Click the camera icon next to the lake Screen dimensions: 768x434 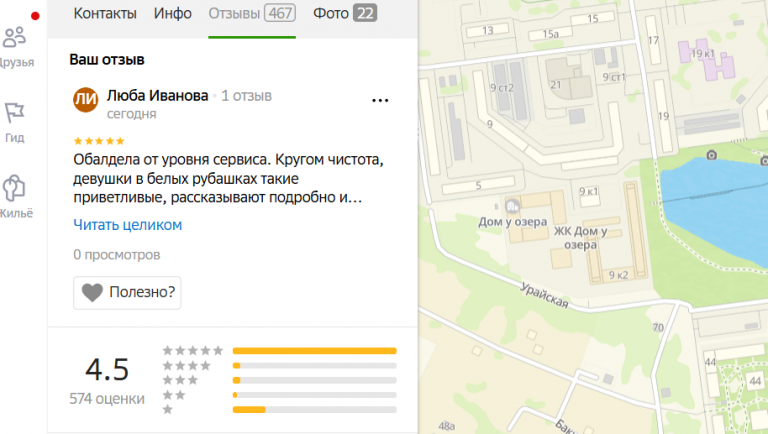(x=711, y=155)
